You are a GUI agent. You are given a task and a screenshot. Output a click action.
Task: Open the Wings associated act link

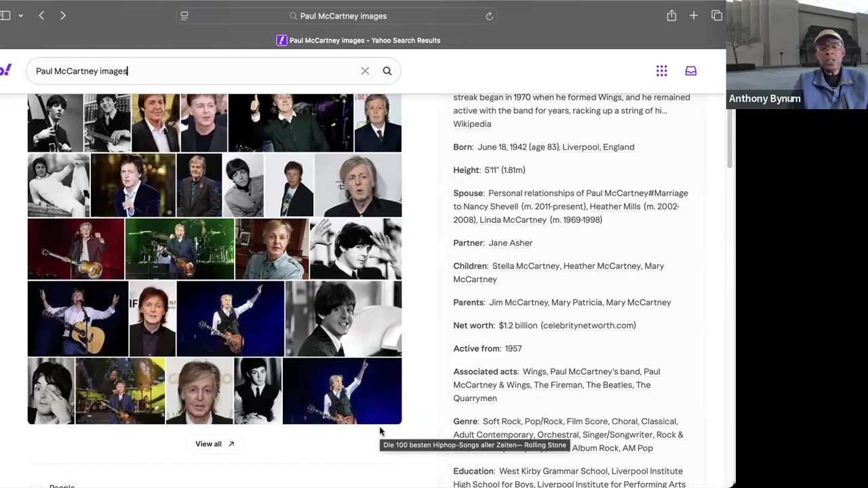(x=534, y=372)
